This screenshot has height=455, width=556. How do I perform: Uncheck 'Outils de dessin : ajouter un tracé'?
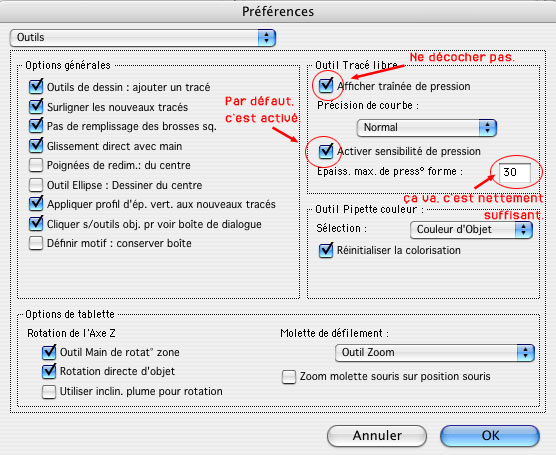point(36,87)
